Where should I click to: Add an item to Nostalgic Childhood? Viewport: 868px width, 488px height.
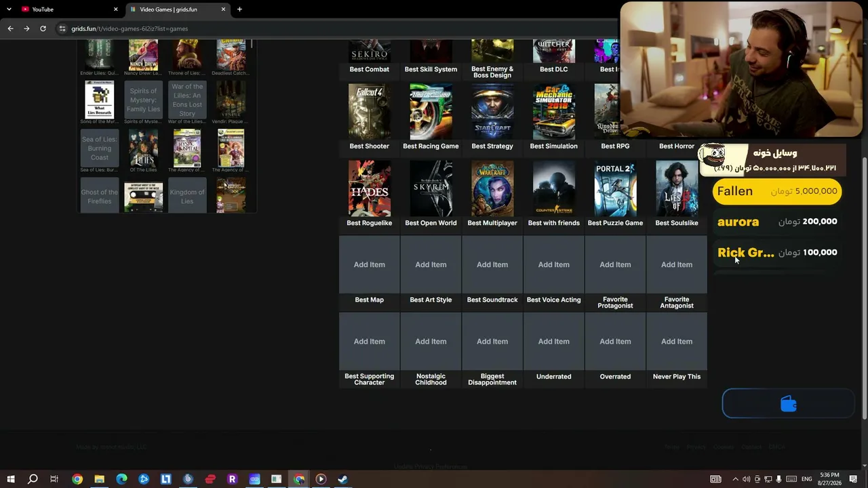[431, 341]
